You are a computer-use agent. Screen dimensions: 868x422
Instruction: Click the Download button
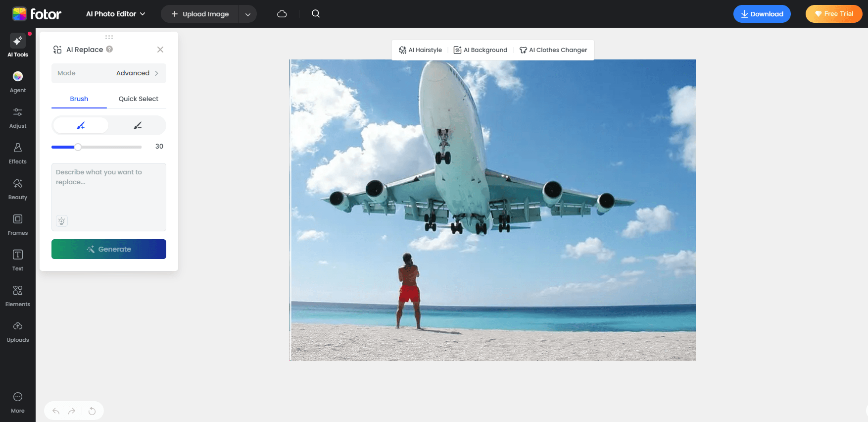coord(762,14)
